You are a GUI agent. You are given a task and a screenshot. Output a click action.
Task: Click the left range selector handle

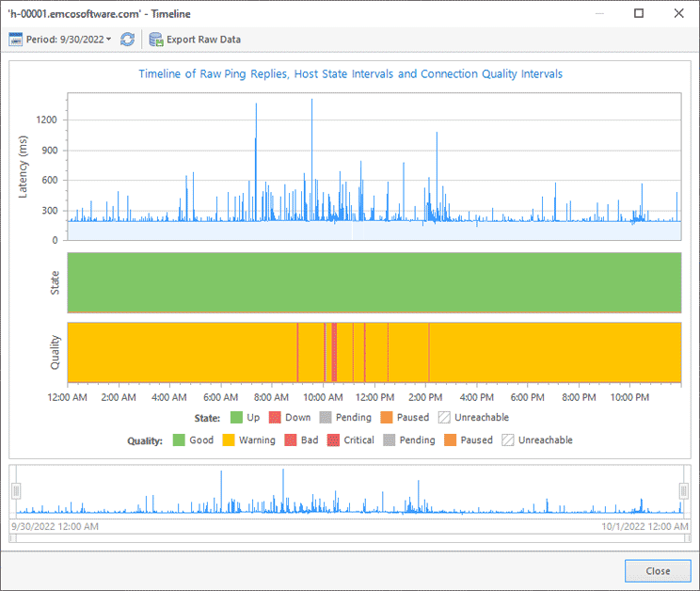(x=15, y=490)
